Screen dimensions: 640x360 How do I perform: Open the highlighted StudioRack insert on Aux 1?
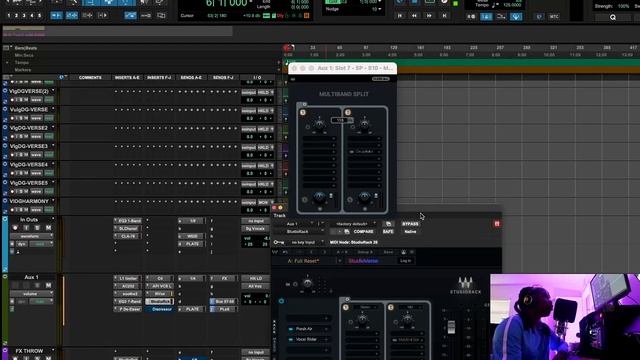(160, 302)
